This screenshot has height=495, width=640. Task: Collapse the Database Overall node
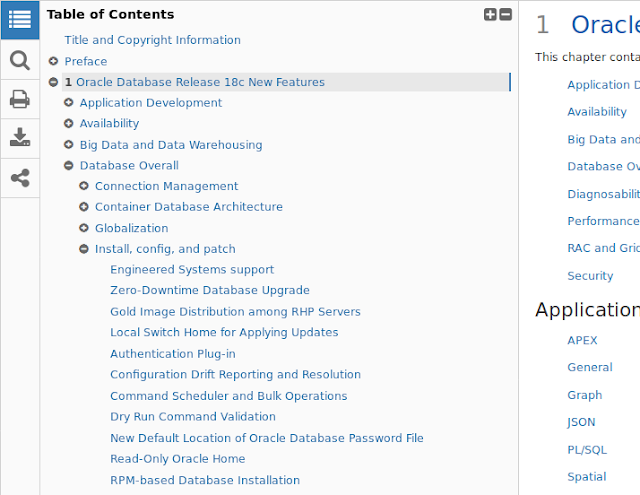pos(69,165)
